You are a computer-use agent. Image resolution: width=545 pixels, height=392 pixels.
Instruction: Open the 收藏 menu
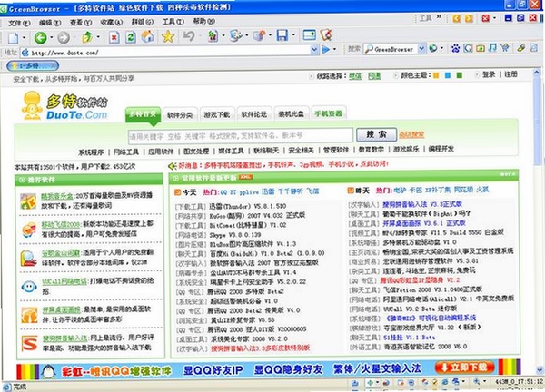tap(111, 22)
